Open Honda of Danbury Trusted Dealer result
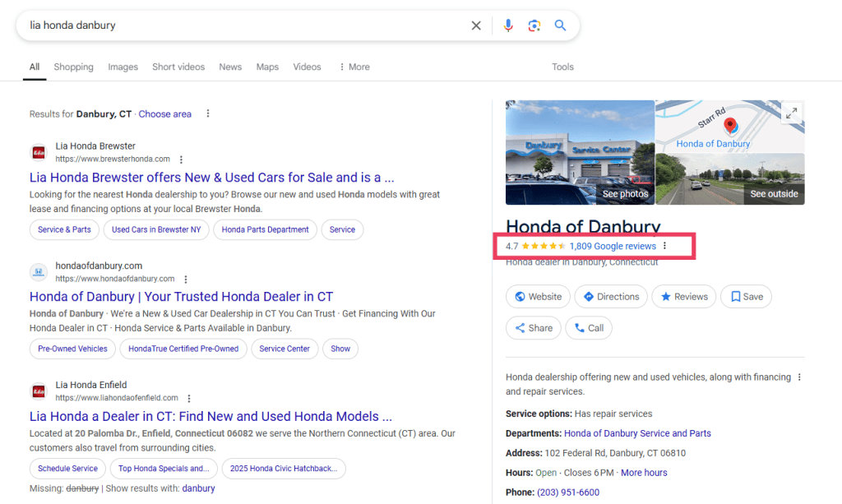This screenshot has width=842, height=504. click(181, 296)
